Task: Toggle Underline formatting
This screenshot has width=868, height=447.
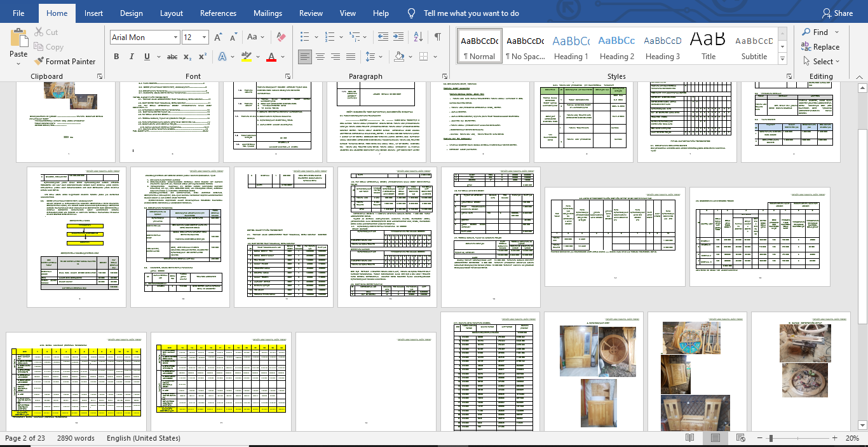Action: (147, 57)
